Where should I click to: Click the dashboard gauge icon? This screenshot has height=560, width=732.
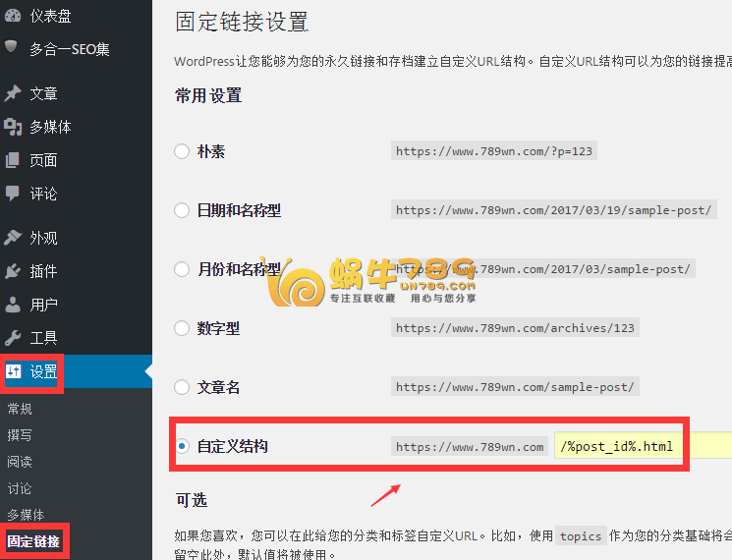tap(13, 16)
